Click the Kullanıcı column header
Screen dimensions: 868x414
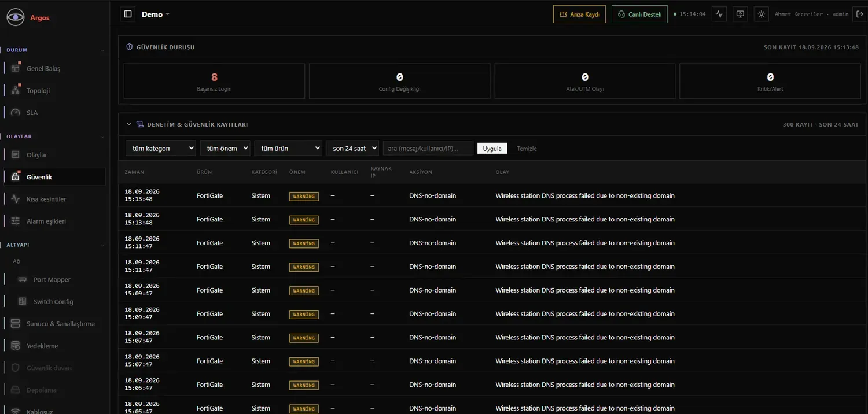click(344, 172)
